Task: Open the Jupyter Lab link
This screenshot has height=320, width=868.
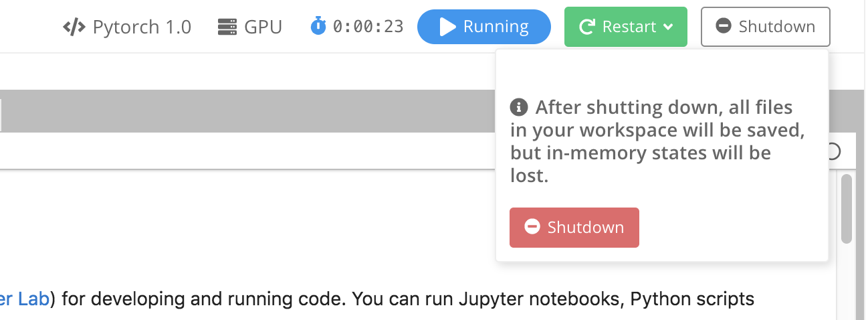Action: [24, 299]
